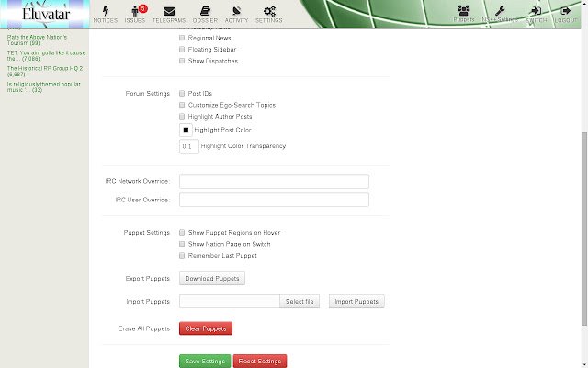
Task: Open the Highlight Post Color swatch
Action: click(x=186, y=130)
